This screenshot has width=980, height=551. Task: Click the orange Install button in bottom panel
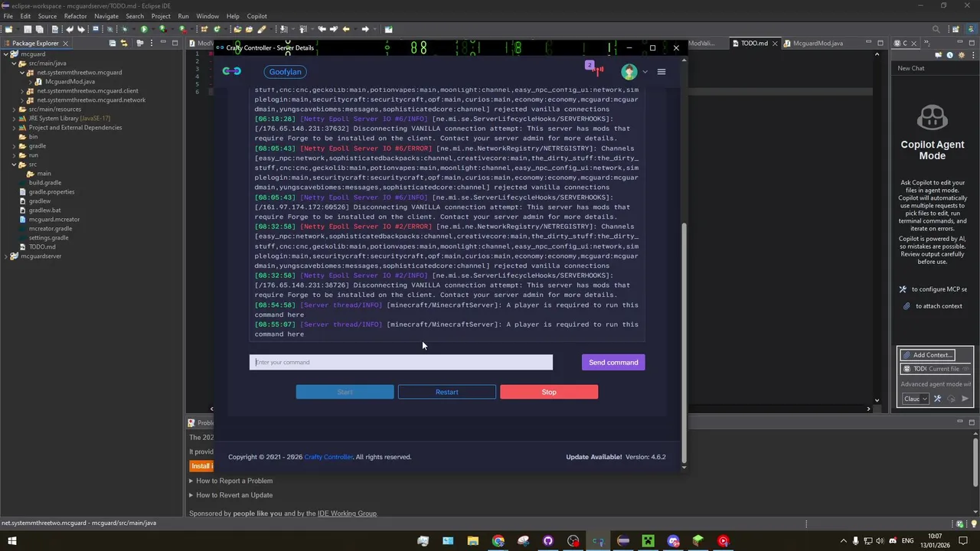(201, 466)
